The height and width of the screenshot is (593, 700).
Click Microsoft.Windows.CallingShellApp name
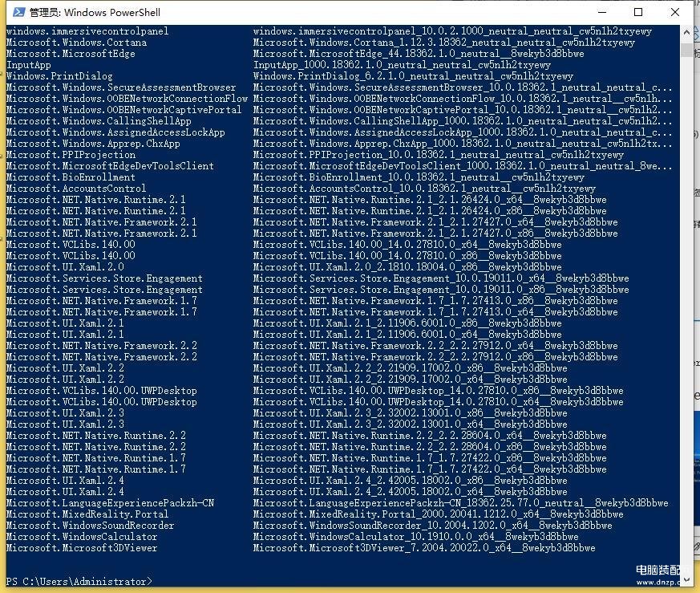tap(99, 120)
